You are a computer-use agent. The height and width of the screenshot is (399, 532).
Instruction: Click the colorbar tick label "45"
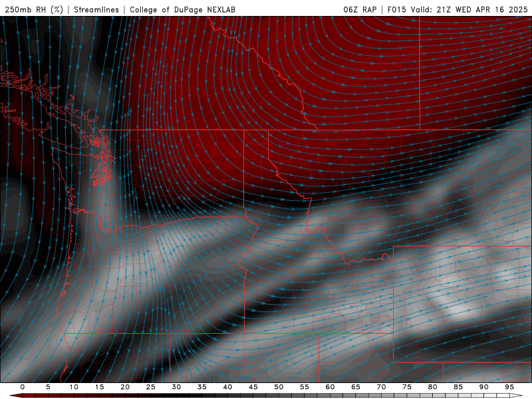pos(253,387)
